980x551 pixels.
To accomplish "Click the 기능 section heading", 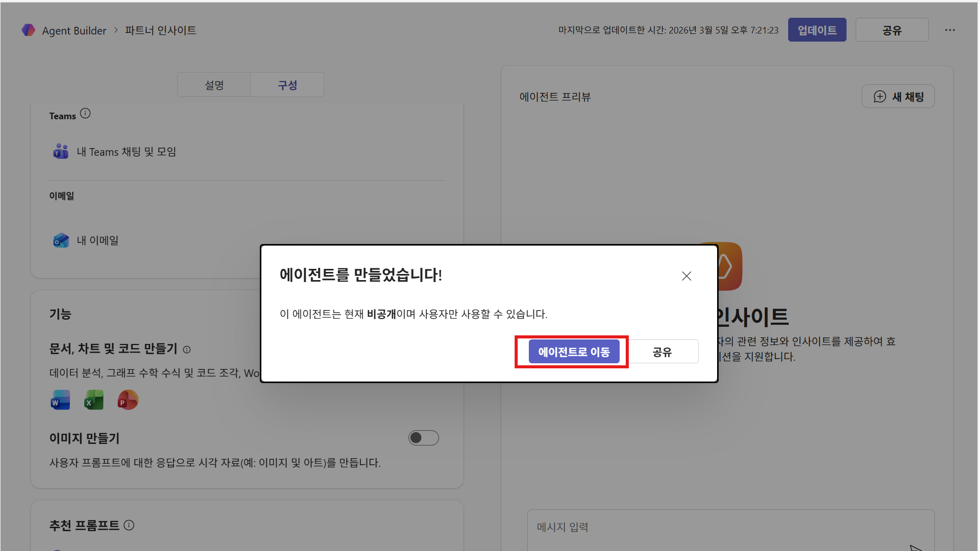I will [x=60, y=314].
